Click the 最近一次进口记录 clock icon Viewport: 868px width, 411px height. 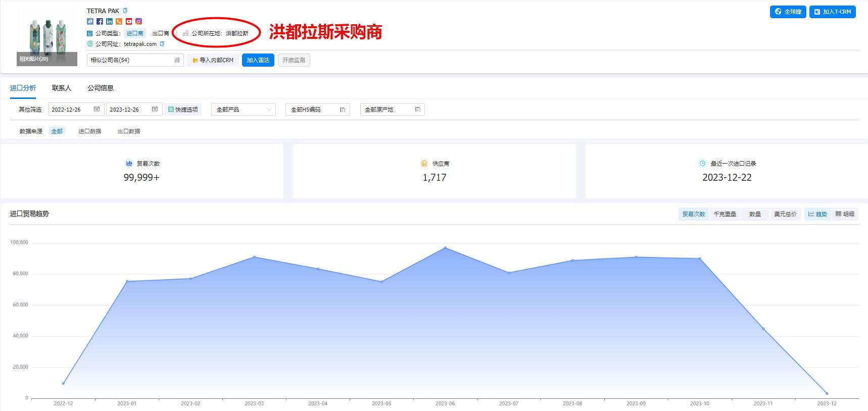pos(702,163)
